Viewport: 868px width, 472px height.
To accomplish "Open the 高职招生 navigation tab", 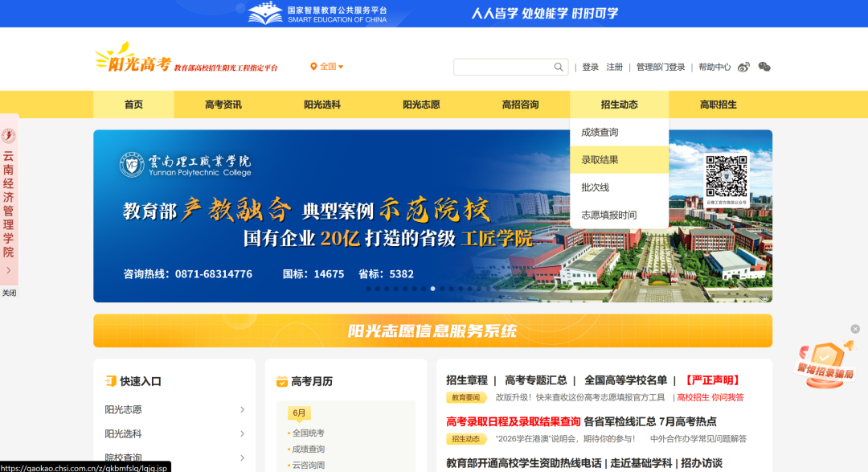I will [x=719, y=105].
